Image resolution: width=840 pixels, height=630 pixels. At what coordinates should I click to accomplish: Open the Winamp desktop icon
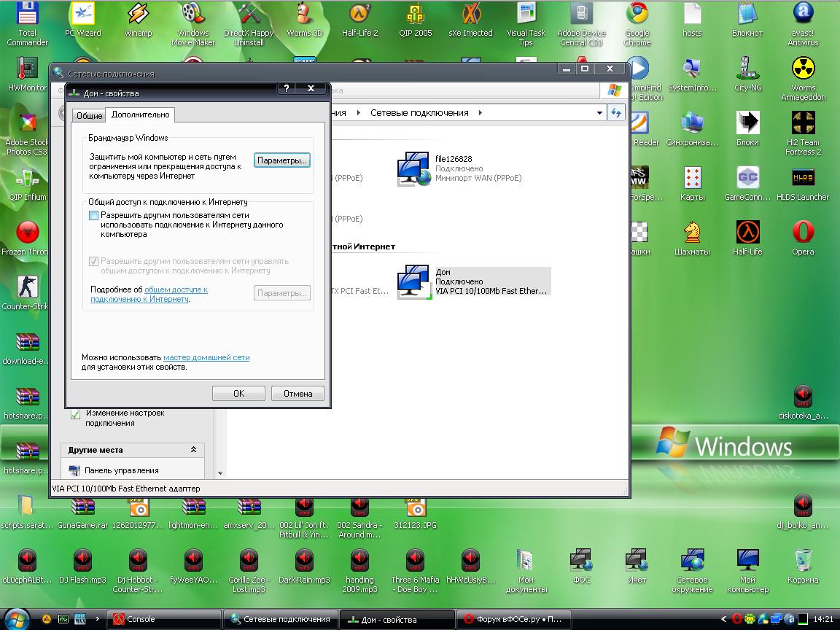pyautogui.click(x=138, y=15)
